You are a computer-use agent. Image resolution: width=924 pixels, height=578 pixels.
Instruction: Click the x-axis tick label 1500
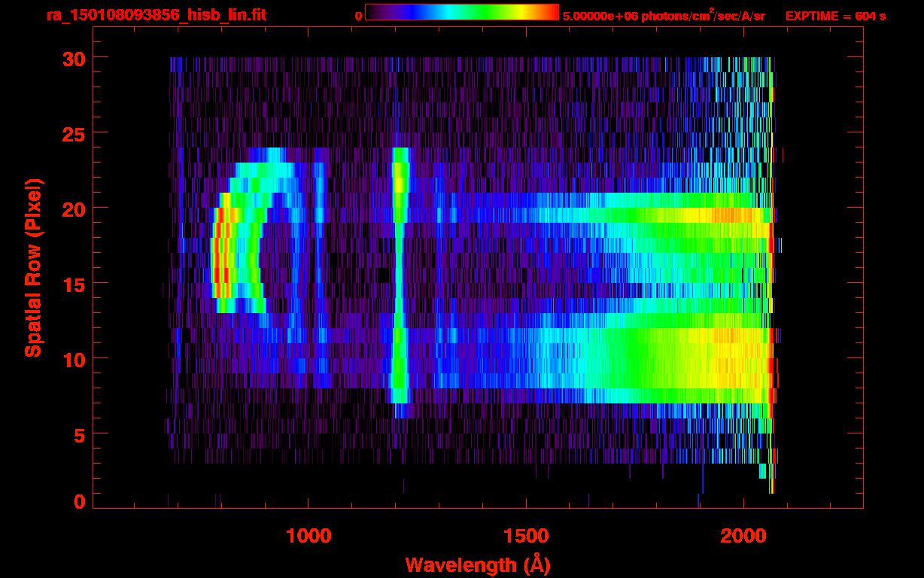coord(526,536)
